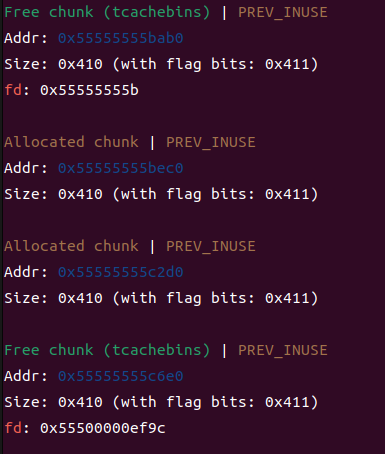Click the Size line under address 0x55555555bab0

(161, 64)
